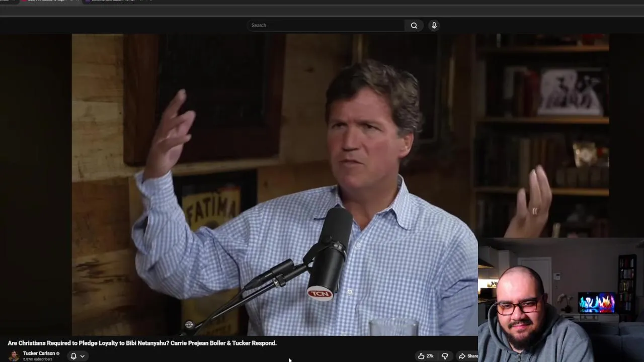Share the video using the Share button
The height and width of the screenshot is (362, 644).
468,356
